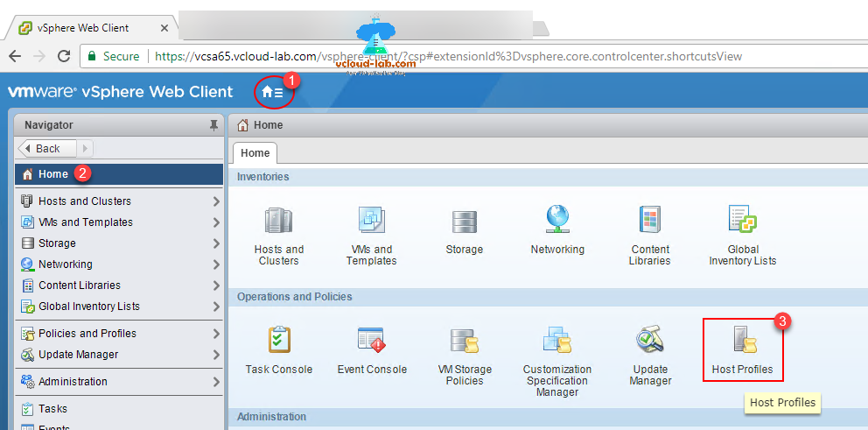Open VM Storage Policies icon
The height and width of the screenshot is (430, 868).
pos(464,340)
